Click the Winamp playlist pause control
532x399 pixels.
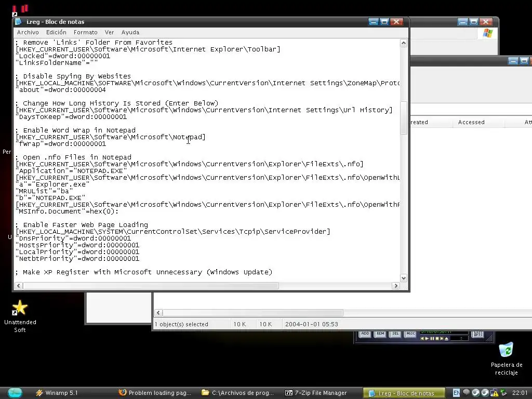[x=432, y=339]
